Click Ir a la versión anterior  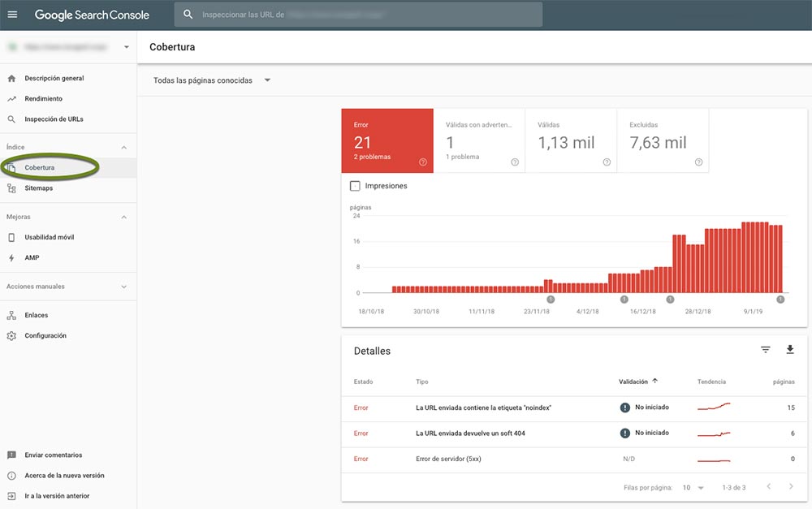pyautogui.click(x=57, y=495)
